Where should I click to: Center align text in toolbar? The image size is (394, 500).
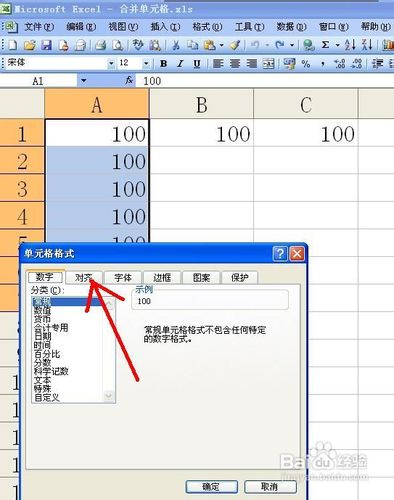[x=235, y=63]
